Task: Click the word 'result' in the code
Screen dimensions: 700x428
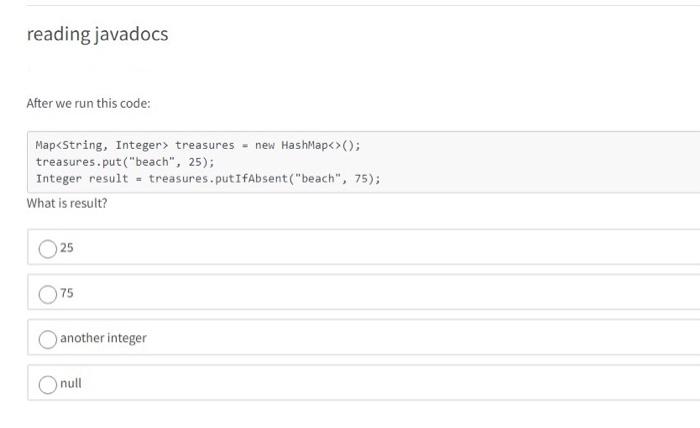Action: tap(109, 179)
